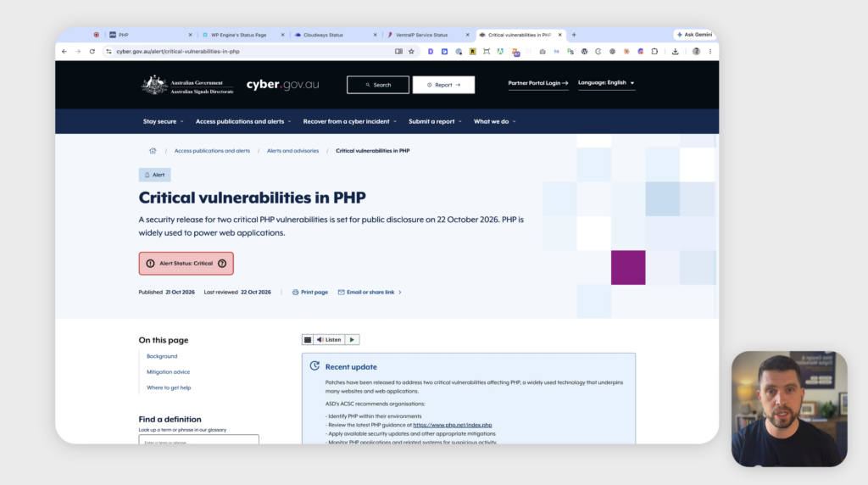Open reading mode icon in address bar
Screen dimensions: 868x485
[398, 52]
